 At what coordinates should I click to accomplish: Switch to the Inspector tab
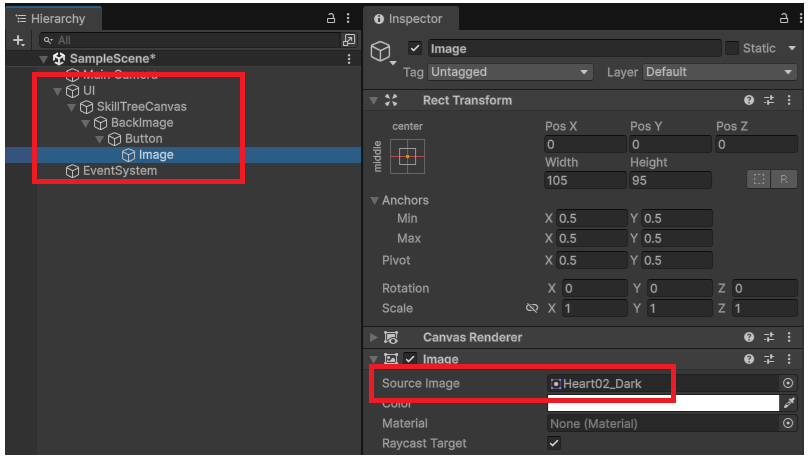[411, 19]
